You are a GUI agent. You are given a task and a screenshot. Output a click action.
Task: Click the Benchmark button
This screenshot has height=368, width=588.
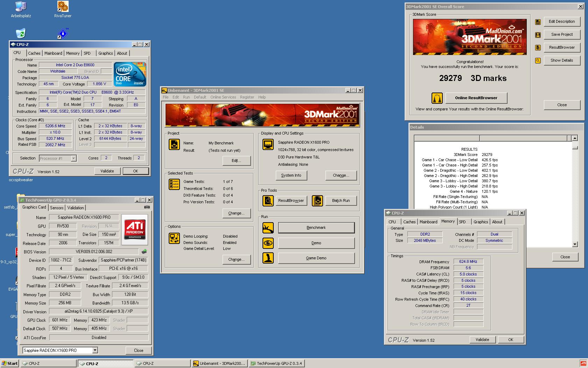pyautogui.click(x=316, y=228)
